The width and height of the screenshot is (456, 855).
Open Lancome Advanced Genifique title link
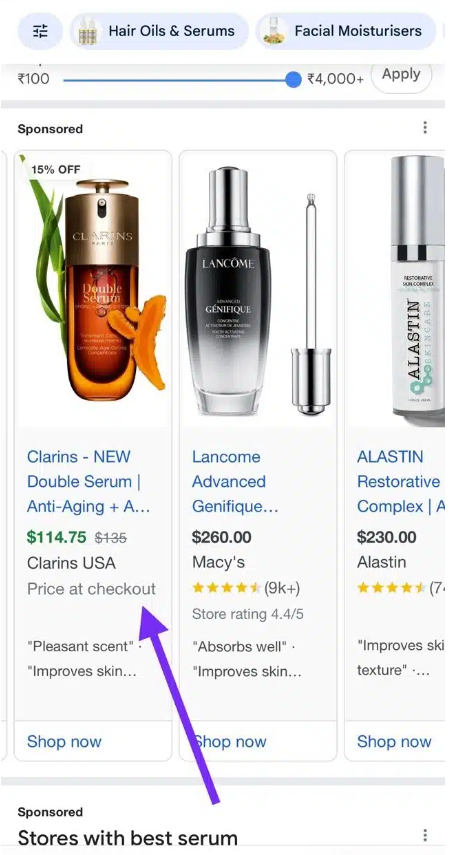point(235,481)
